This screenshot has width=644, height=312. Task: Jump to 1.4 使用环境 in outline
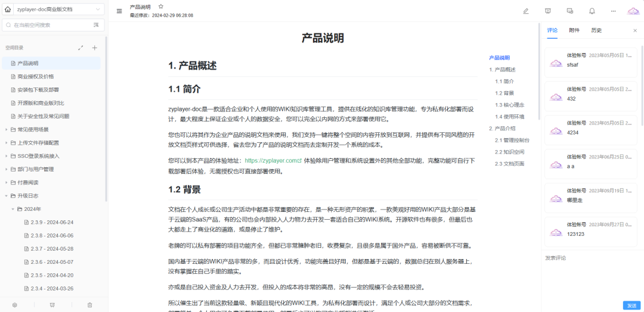(x=510, y=117)
